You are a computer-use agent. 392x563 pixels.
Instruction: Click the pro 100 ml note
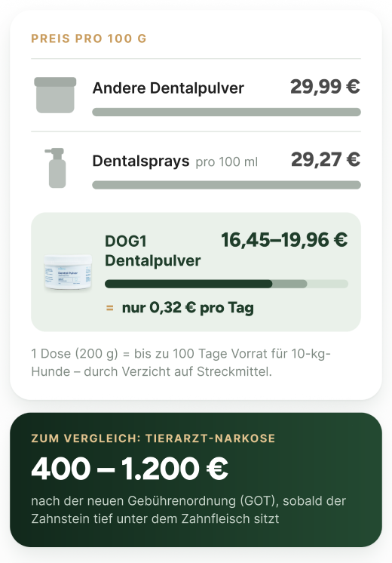(227, 162)
